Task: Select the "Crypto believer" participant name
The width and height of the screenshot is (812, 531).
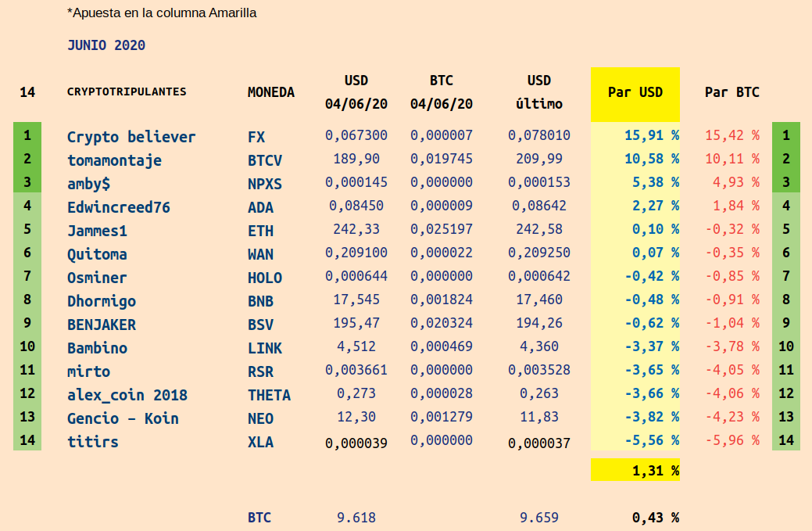Action: (131, 137)
